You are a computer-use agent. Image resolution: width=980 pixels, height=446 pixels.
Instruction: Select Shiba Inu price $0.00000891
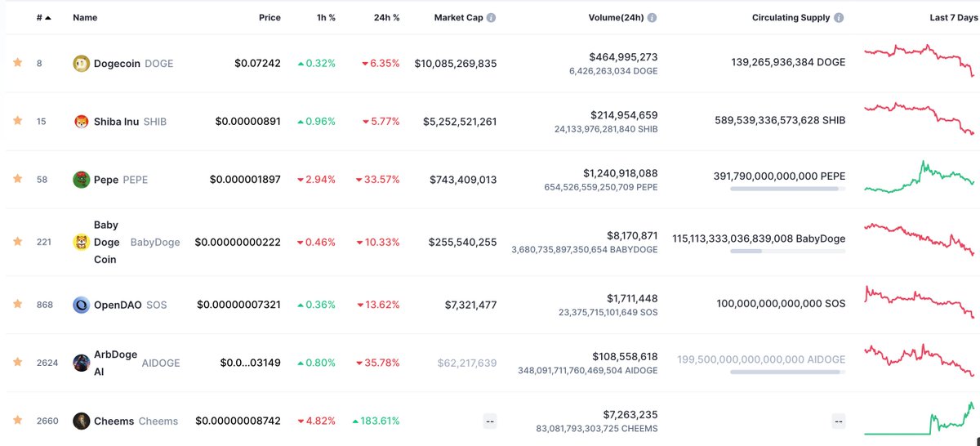tap(247, 121)
